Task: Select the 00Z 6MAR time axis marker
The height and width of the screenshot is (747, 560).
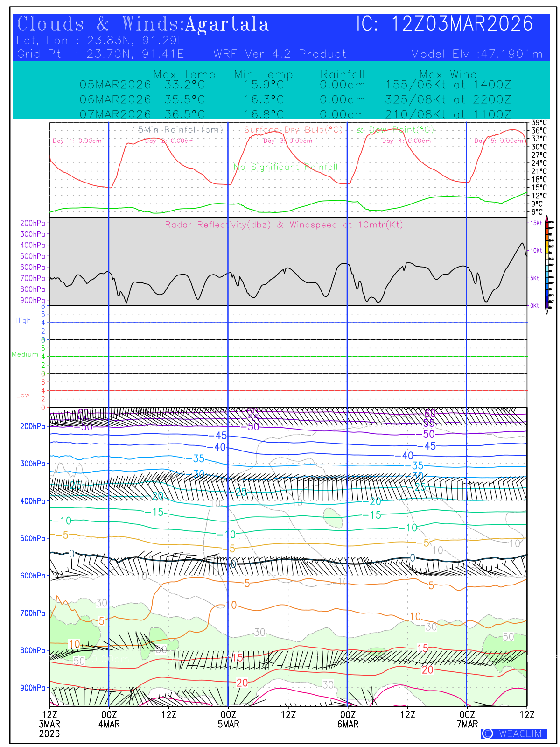Action: pyautogui.click(x=348, y=719)
